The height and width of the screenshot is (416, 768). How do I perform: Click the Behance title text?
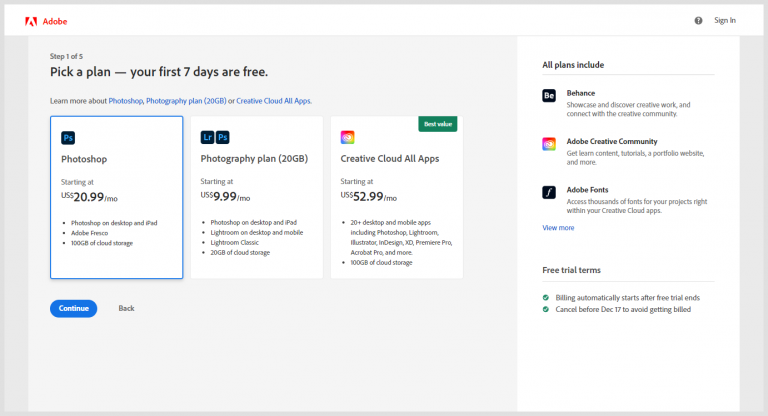581,93
